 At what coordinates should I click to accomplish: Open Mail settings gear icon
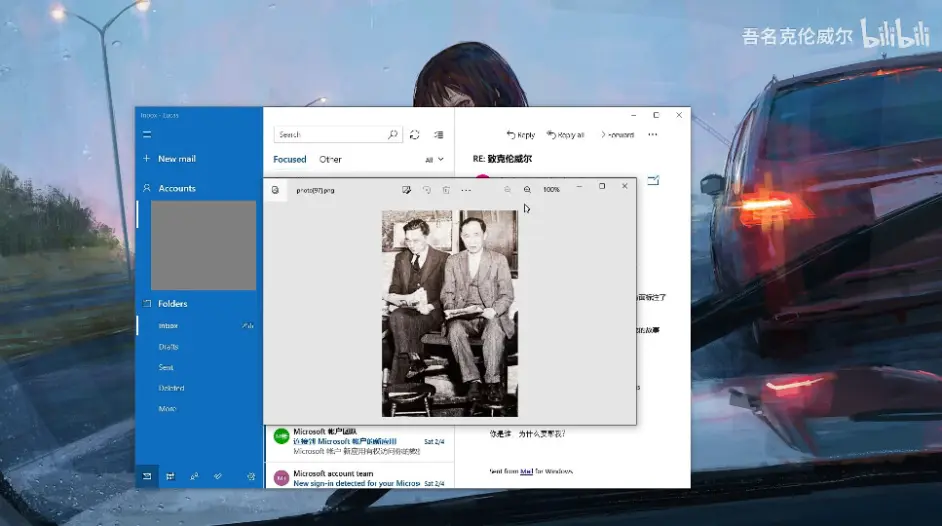(x=251, y=477)
